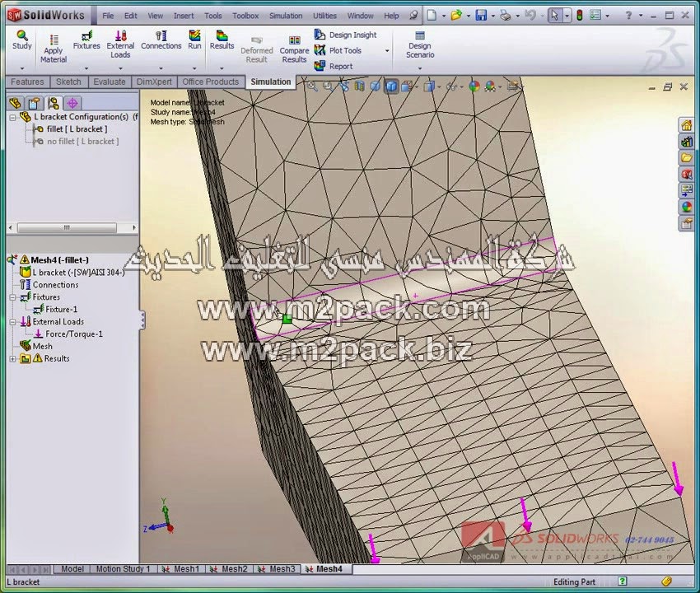Viewport: 700px width, 593px height.
Task: Click the configuration panel horizontal scrollbar
Action: [x=67, y=228]
